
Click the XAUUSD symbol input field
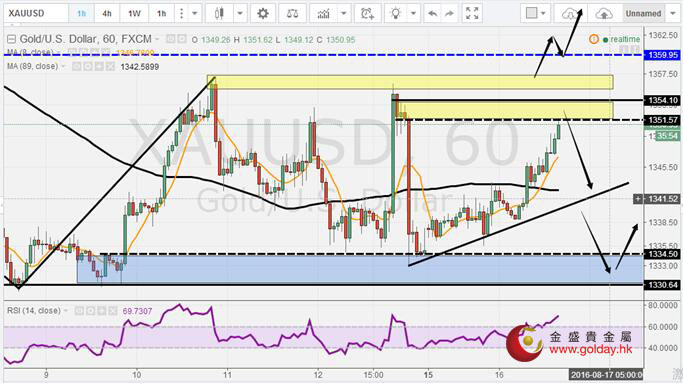click(37, 14)
